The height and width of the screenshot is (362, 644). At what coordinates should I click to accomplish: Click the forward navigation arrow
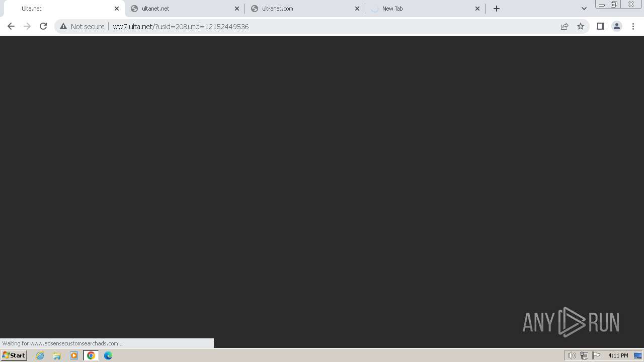tap(27, 26)
